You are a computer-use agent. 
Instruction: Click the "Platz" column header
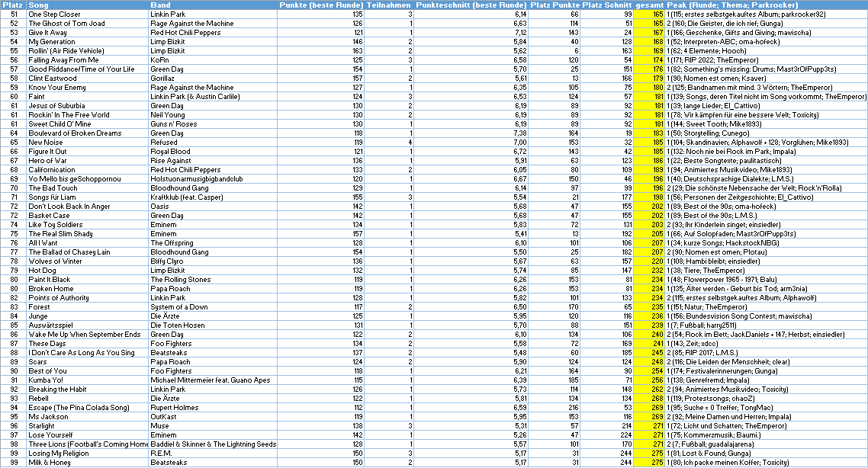click(13, 5)
